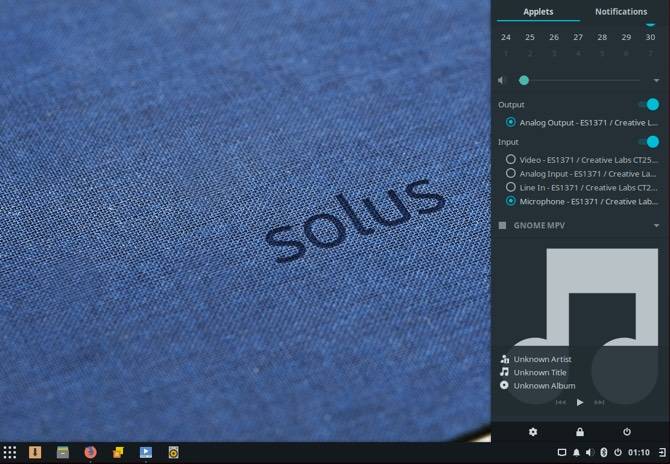Launch Firefox from the taskbar
This screenshot has width=670, height=464.
90,453
